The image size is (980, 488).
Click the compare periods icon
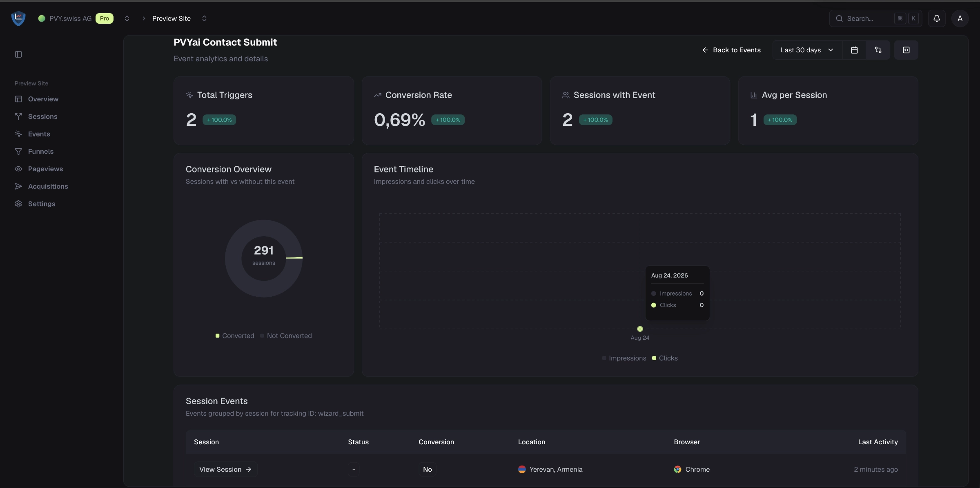click(878, 50)
